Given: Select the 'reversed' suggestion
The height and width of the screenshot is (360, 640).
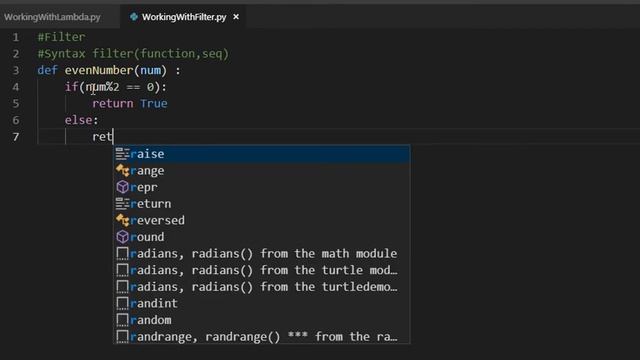Looking at the screenshot, I should [x=262, y=220].
